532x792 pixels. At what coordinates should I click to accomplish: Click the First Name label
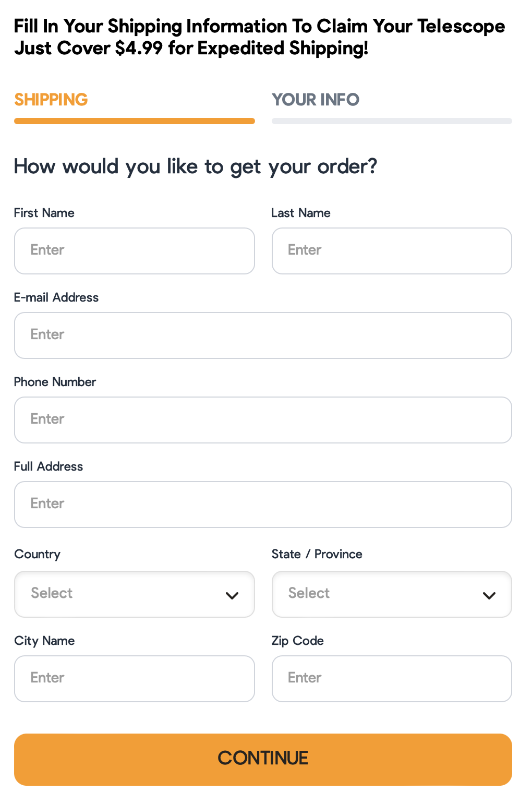[44, 213]
